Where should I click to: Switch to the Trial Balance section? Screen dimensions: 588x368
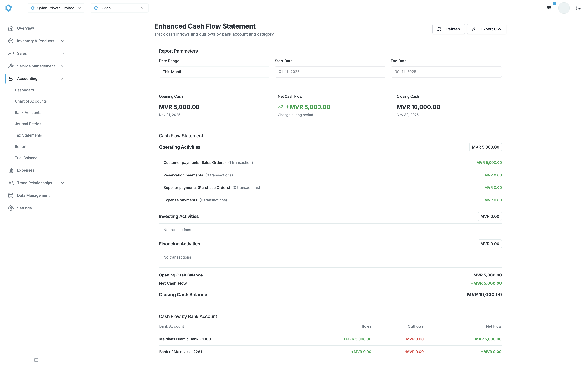click(26, 158)
